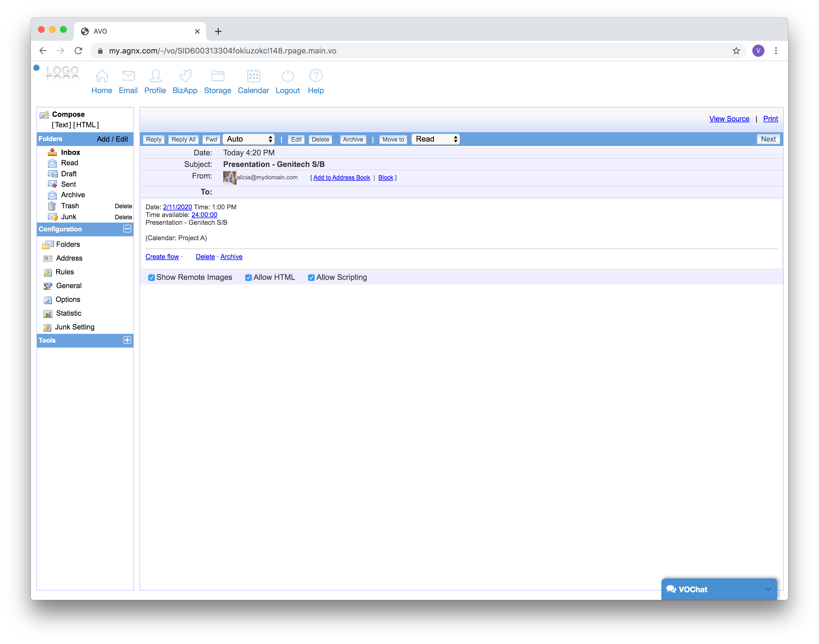Click the browser reload icon
The height and width of the screenshot is (644, 819).
pyautogui.click(x=79, y=51)
